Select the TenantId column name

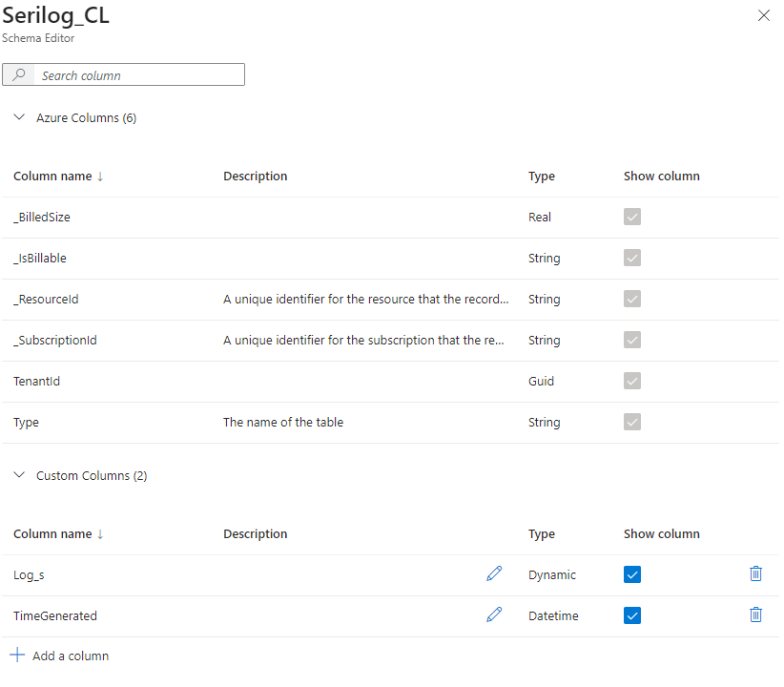click(x=36, y=382)
